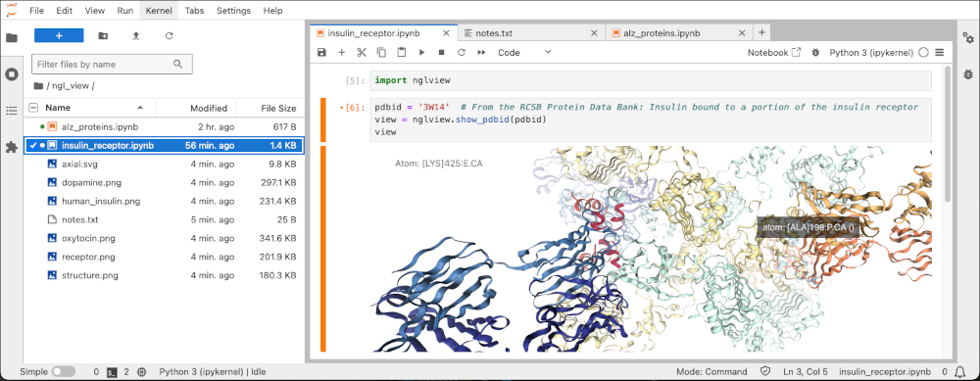
Task: Click the terminals count icon in status bar
Action: [x=113, y=371]
